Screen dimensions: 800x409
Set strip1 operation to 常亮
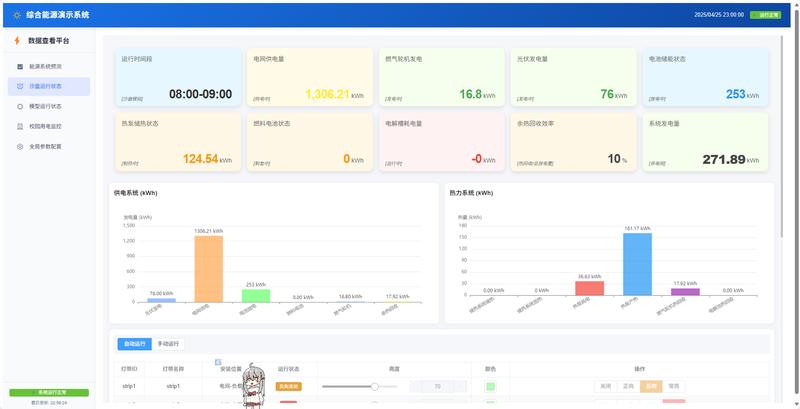tap(674, 387)
